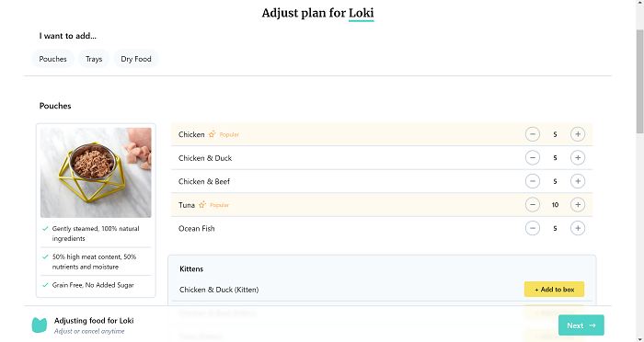Add Chicken & Duck (Kitten) to box
644x342 pixels.
[554, 290]
